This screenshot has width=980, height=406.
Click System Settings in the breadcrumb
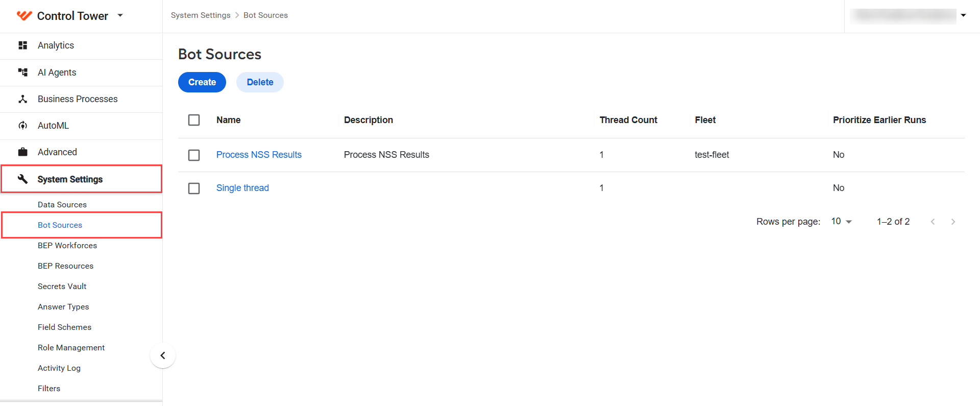pos(201,15)
